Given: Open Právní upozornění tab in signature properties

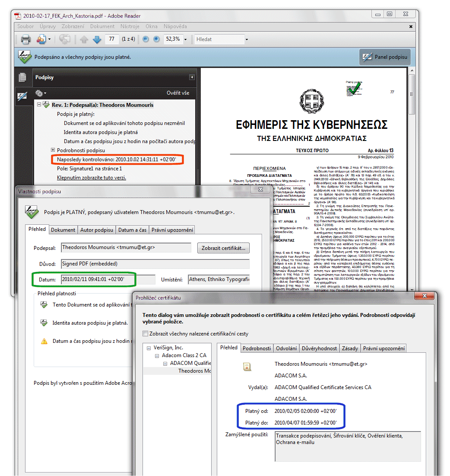Looking at the screenshot, I should click(172, 230).
